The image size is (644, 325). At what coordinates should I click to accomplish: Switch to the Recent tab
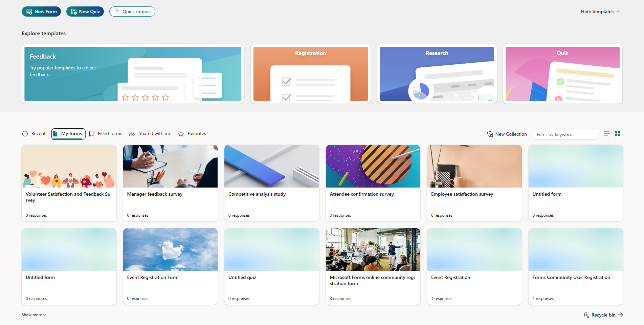click(x=34, y=134)
